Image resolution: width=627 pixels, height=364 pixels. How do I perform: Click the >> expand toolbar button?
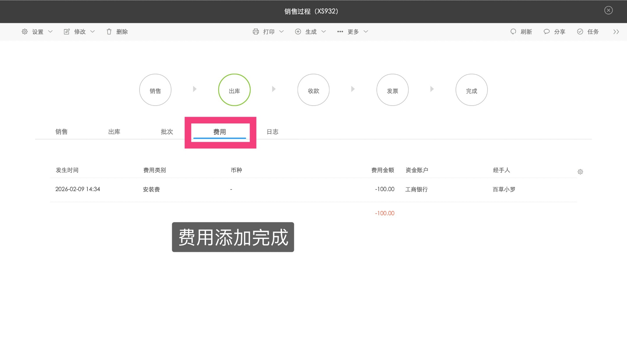(616, 31)
